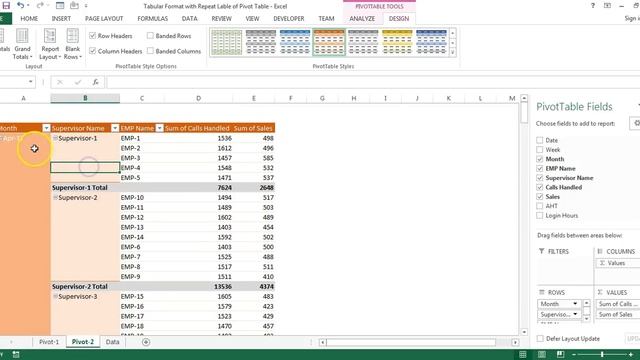Open the ANALYZE PivotTable tab
This screenshot has height=360, width=640.
coord(362,19)
